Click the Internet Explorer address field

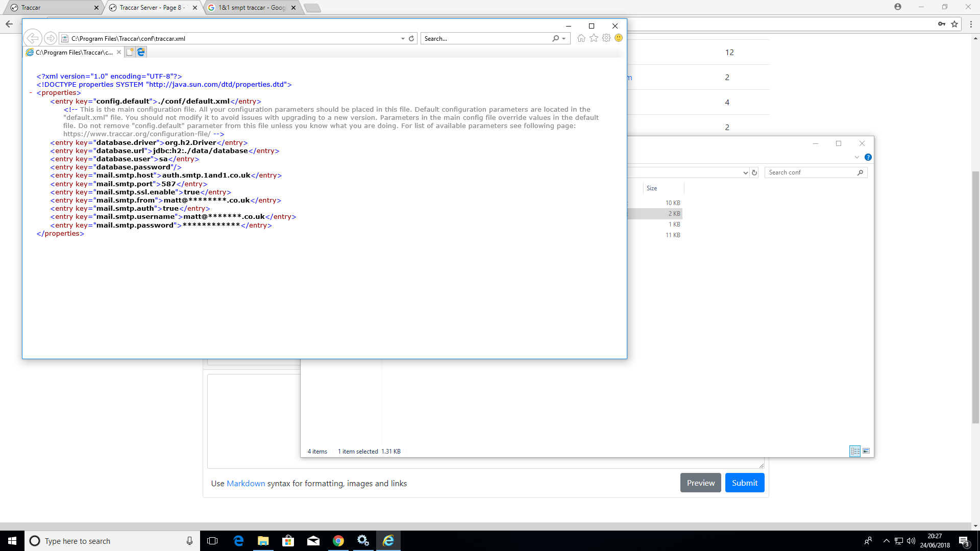(x=235, y=38)
